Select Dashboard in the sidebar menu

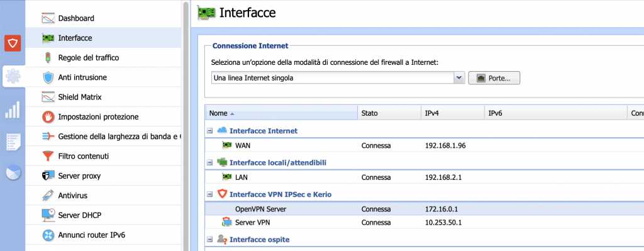coord(76,18)
